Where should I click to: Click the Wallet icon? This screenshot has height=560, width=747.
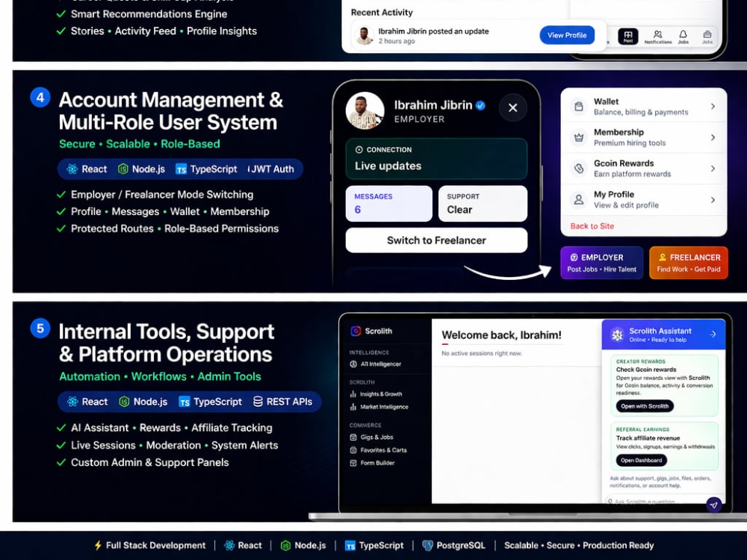tap(579, 106)
